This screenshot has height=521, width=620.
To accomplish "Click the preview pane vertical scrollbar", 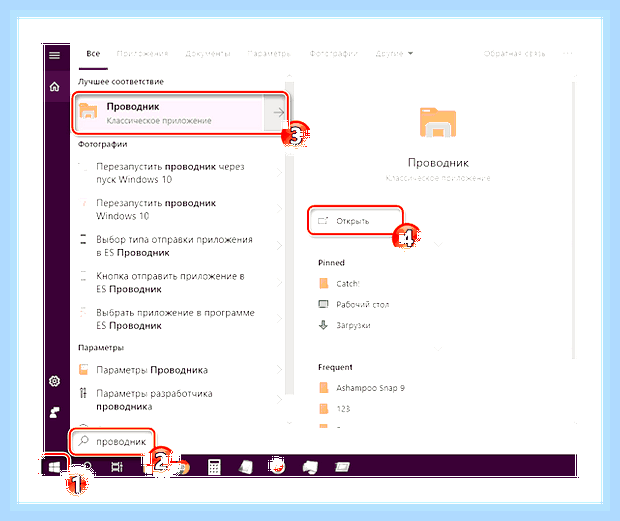I will (x=574, y=220).
